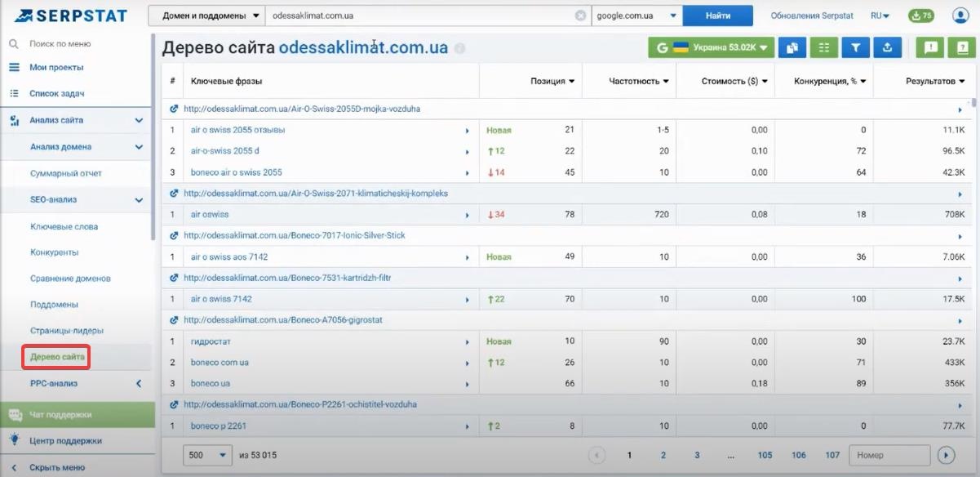980x477 pixels.
Task: Open the Украина 53.02K database dropdown
Action: point(711,48)
